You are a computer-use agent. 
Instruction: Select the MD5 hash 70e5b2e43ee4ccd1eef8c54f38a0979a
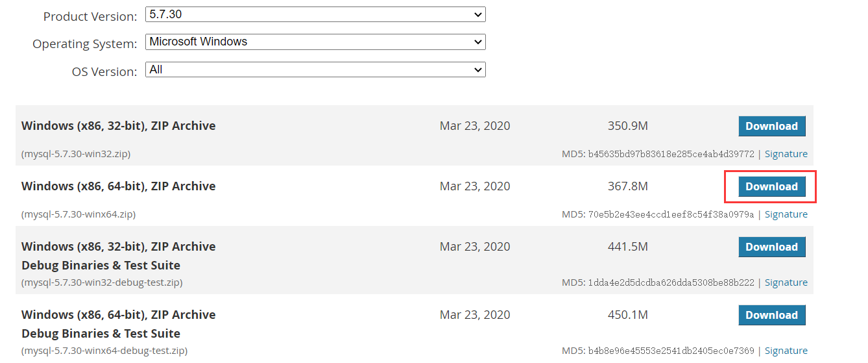pyautogui.click(x=671, y=215)
